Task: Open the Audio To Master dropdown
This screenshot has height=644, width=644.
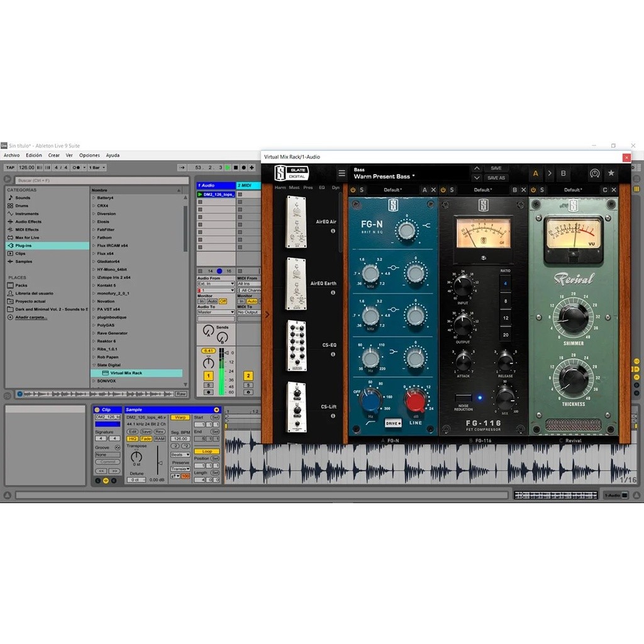Action: pos(216,312)
